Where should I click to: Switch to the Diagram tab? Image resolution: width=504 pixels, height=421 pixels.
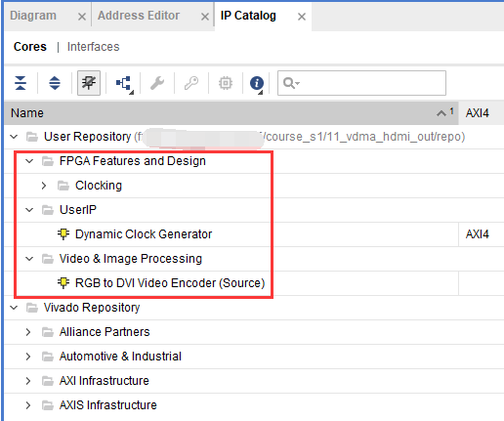[x=33, y=16]
